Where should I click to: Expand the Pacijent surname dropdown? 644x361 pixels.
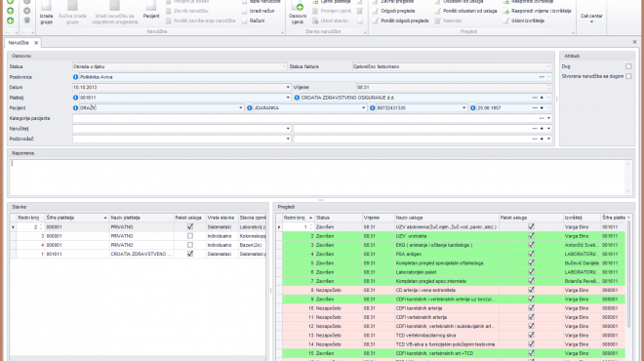[241, 108]
